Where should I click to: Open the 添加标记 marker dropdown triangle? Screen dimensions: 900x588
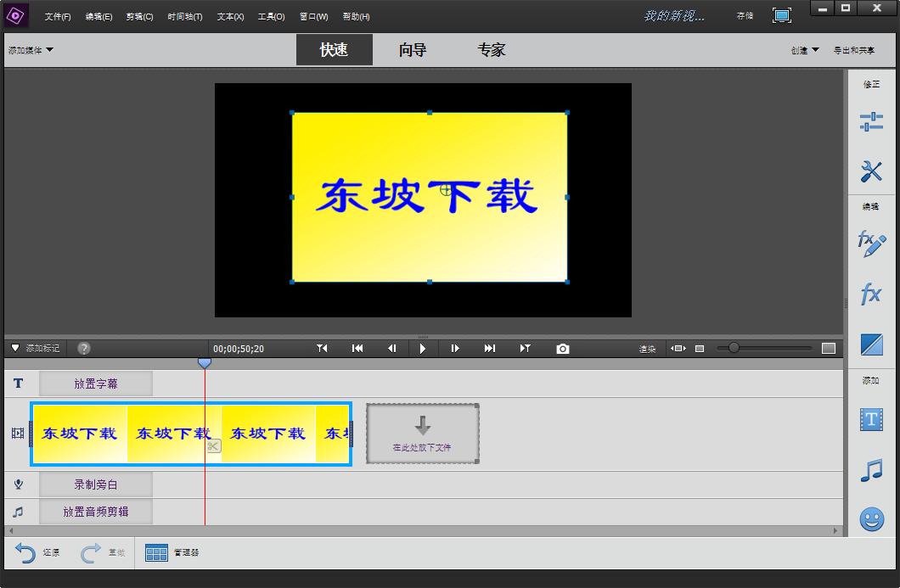[14, 348]
